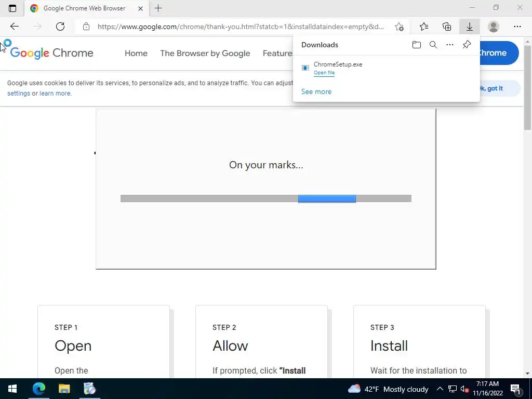
Task: Open the Collections icon
Action: click(447, 26)
